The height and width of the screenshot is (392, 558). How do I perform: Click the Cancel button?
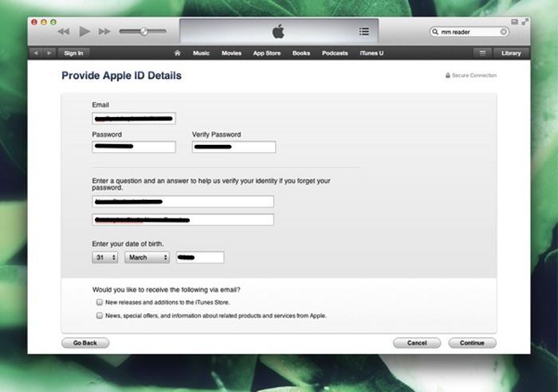417,343
